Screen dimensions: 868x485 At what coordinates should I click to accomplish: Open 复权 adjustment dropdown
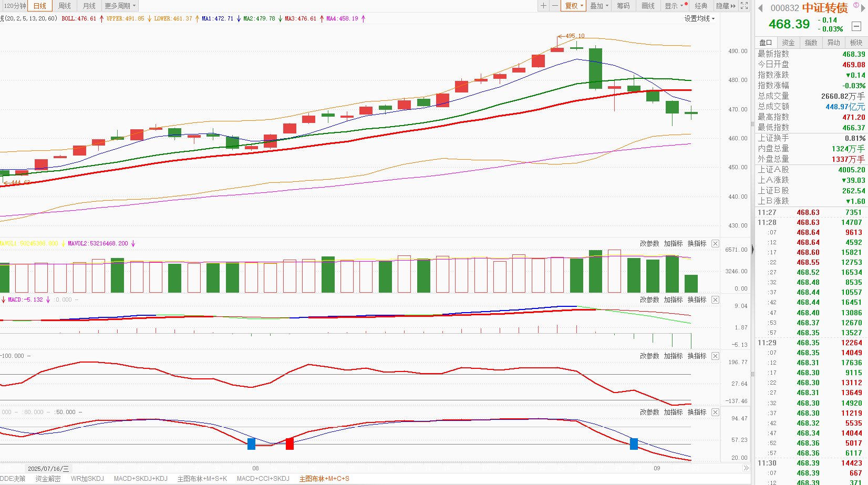(x=574, y=6)
